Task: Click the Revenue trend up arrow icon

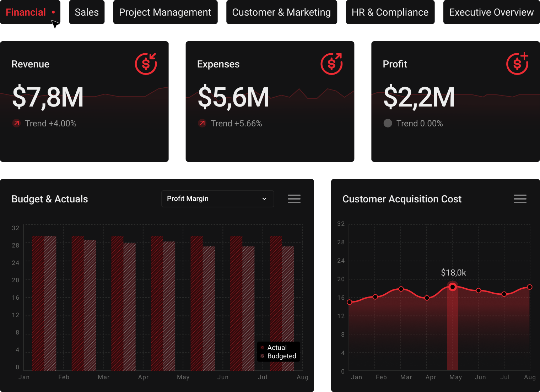Action: point(16,123)
